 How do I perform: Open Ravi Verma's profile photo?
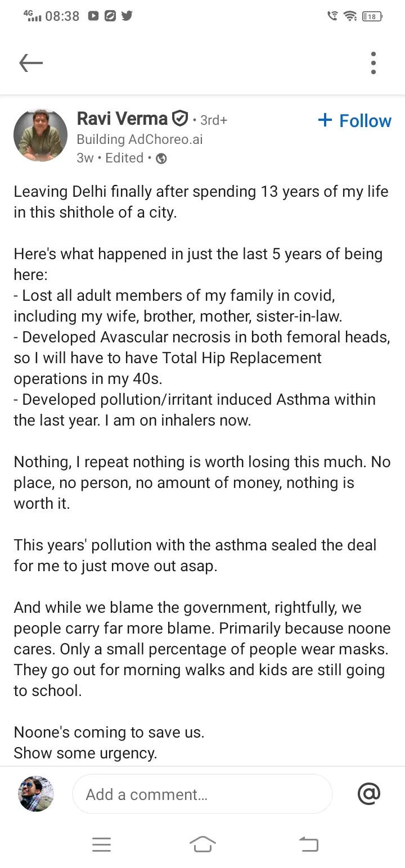tap(40, 135)
